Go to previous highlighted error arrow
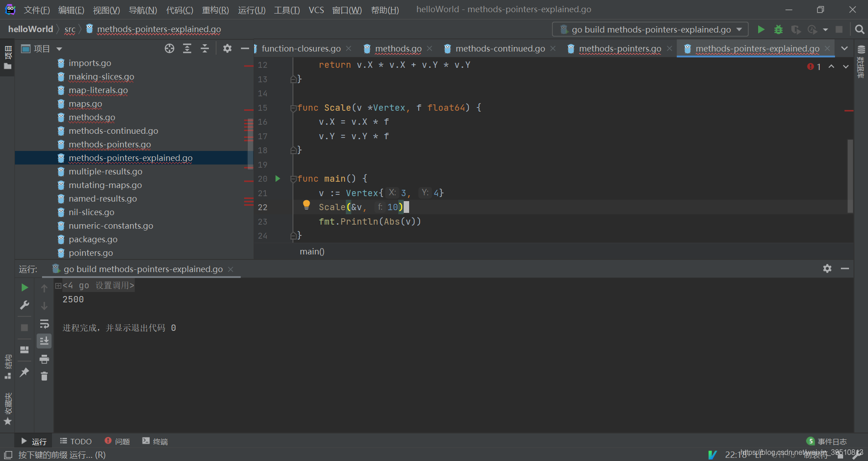The width and height of the screenshot is (868, 461). pyautogui.click(x=831, y=66)
